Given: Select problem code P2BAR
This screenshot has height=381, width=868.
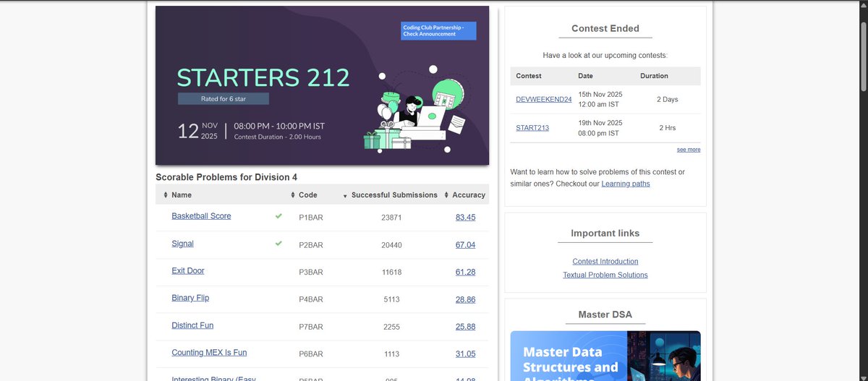Looking at the screenshot, I should pyautogui.click(x=311, y=245).
